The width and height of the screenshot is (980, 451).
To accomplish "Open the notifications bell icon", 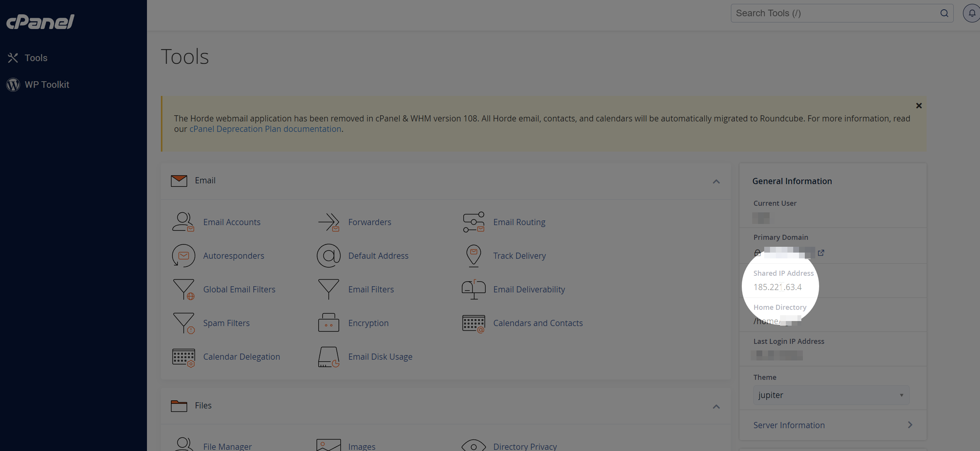I will [972, 13].
